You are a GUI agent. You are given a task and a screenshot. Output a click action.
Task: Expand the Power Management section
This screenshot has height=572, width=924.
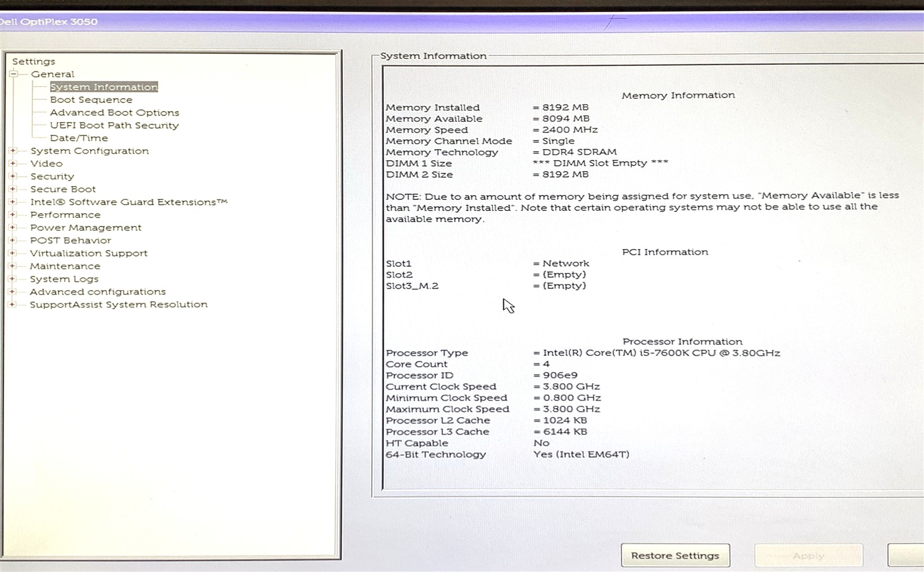point(13,228)
